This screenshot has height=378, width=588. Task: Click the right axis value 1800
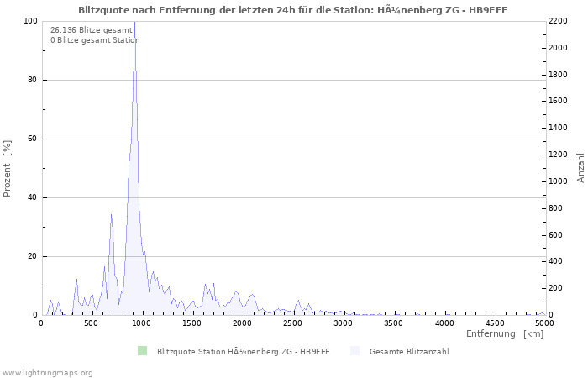pos(558,75)
